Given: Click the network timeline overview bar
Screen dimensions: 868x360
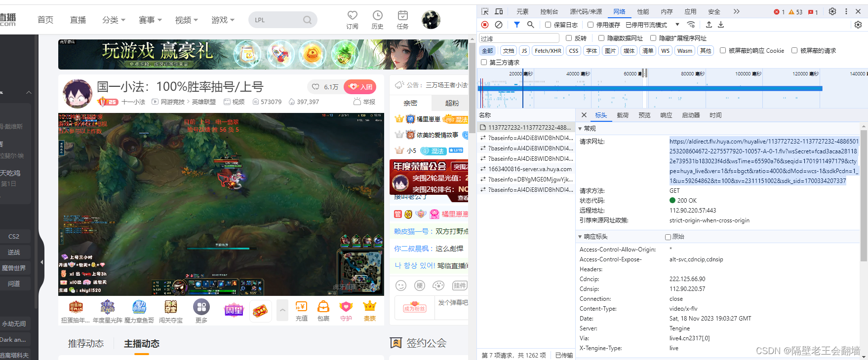Looking at the screenshot, I should pos(650,88).
